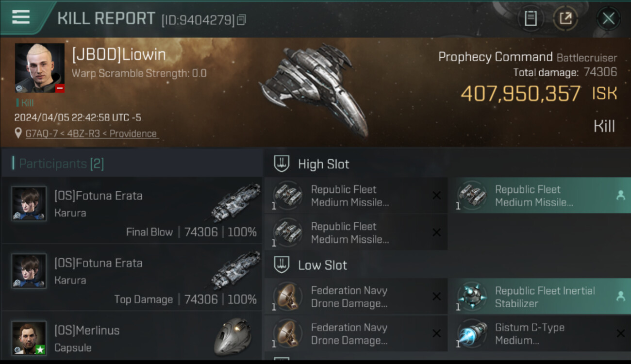Open Liowin's character portrait

[x=40, y=68]
